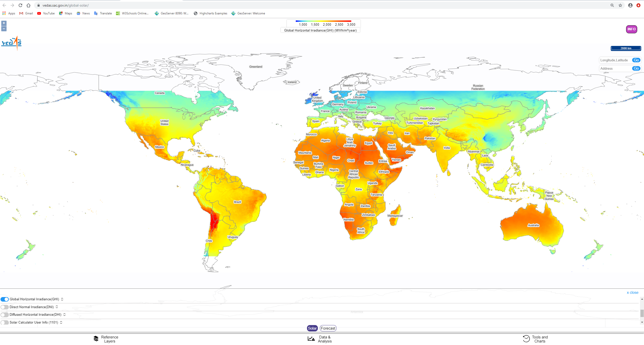This screenshot has height=345, width=644.
Task: Open the Translate bookmark
Action: pyautogui.click(x=103, y=13)
